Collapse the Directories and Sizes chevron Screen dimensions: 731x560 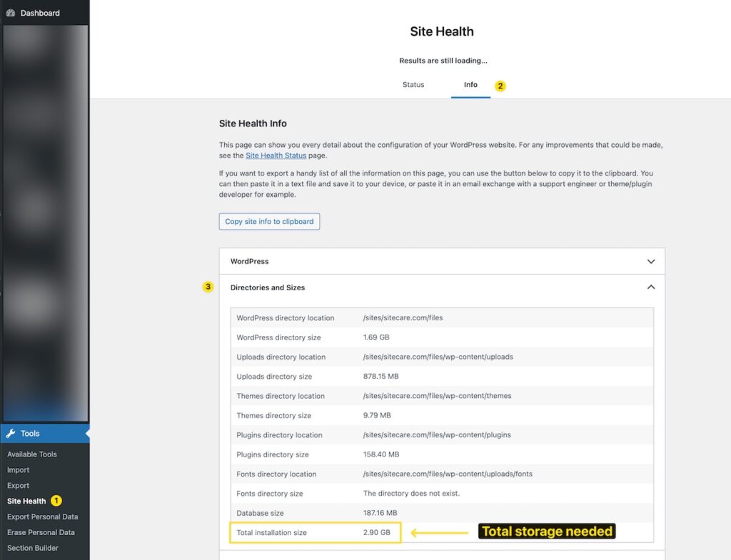click(650, 287)
